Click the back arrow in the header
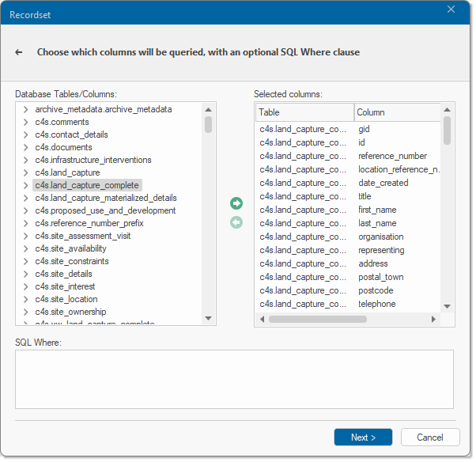Image resolution: width=476 pixels, height=462 pixels. [x=19, y=52]
